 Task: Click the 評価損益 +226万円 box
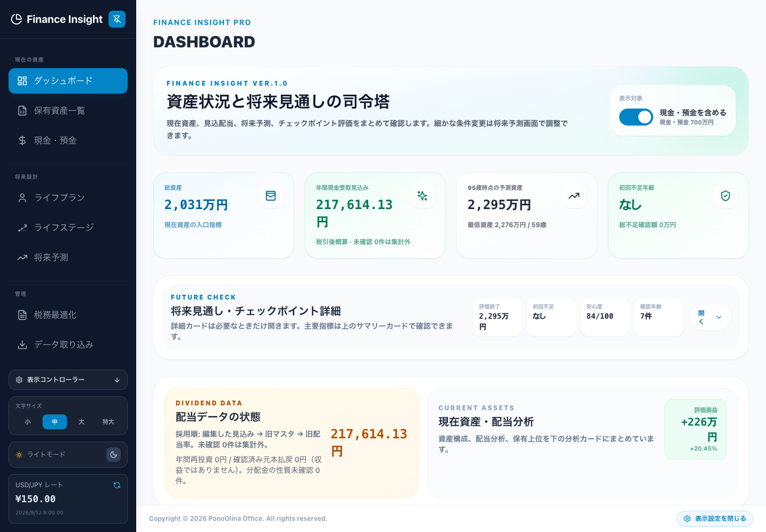pos(695,429)
